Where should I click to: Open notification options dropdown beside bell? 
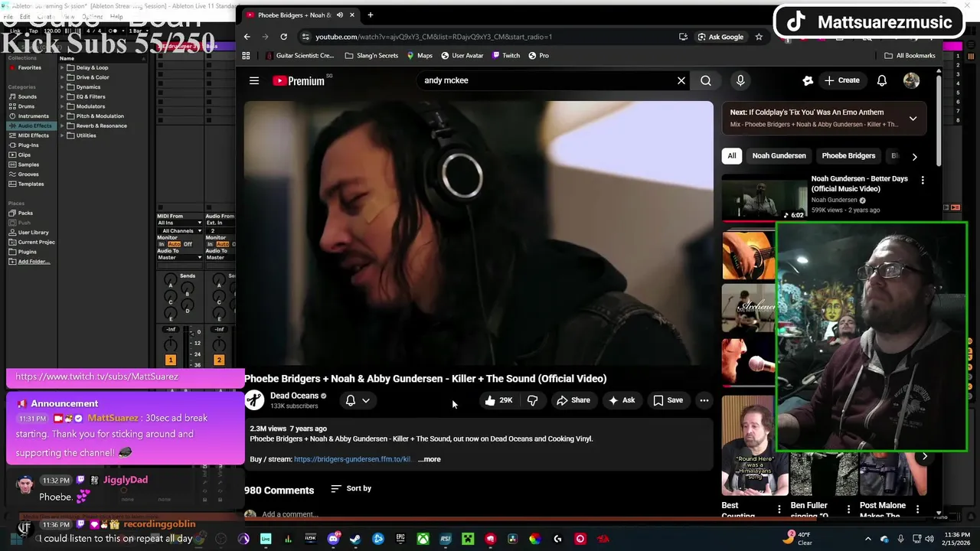[366, 400]
